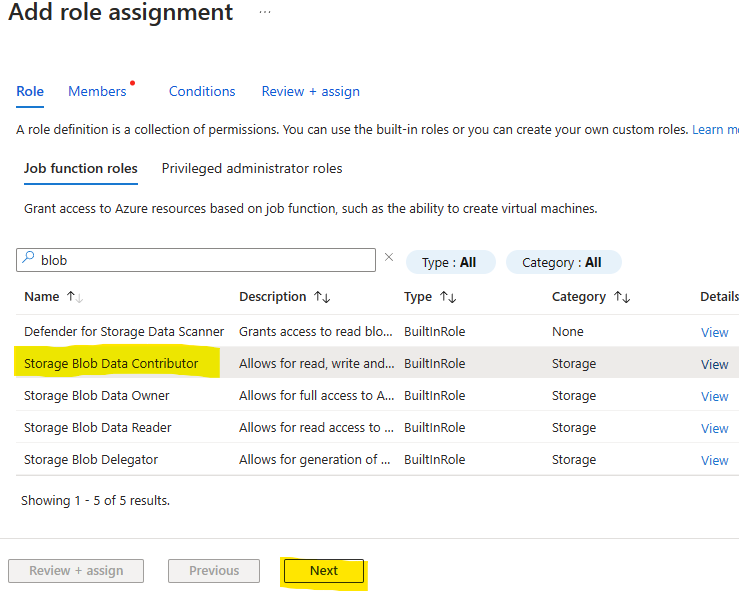
Task: Select the Defender for Storage Data Scanner role
Action: (x=124, y=332)
